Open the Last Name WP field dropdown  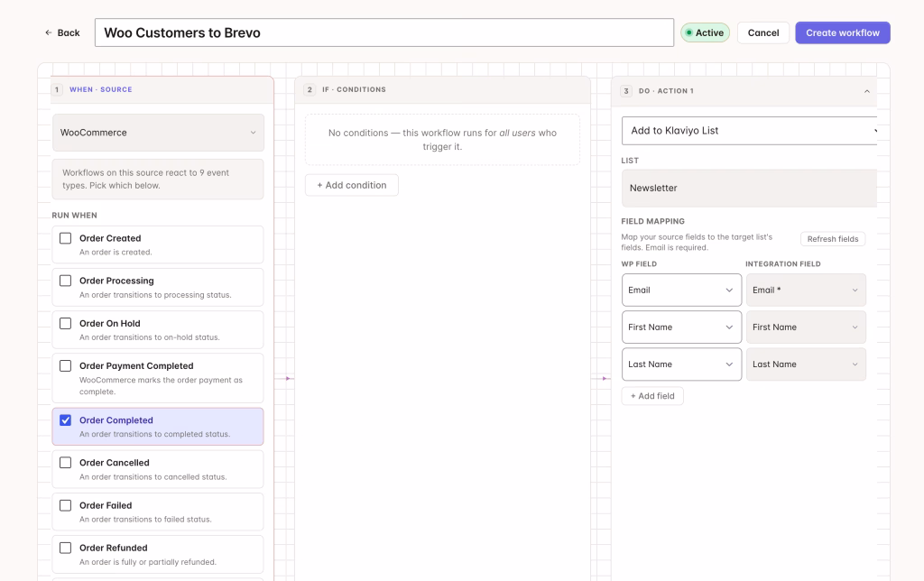[681, 364]
